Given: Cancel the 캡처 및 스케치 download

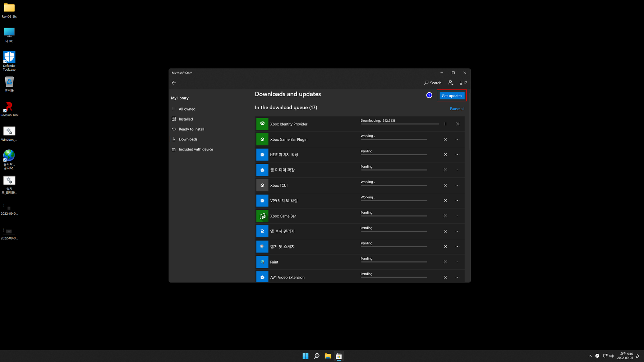Looking at the screenshot, I should pyautogui.click(x=445, y=247).
